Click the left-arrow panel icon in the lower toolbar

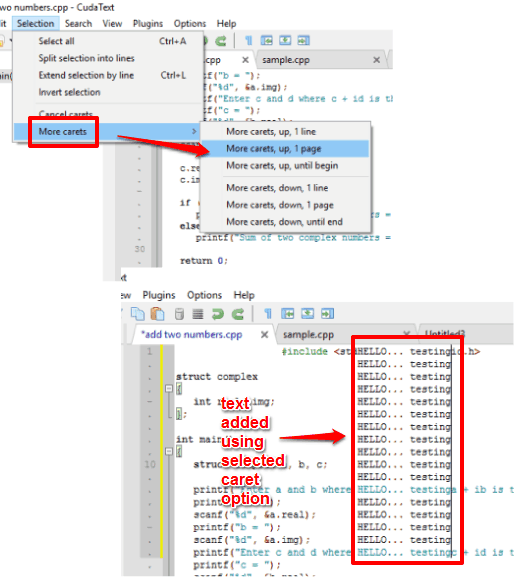288,314
